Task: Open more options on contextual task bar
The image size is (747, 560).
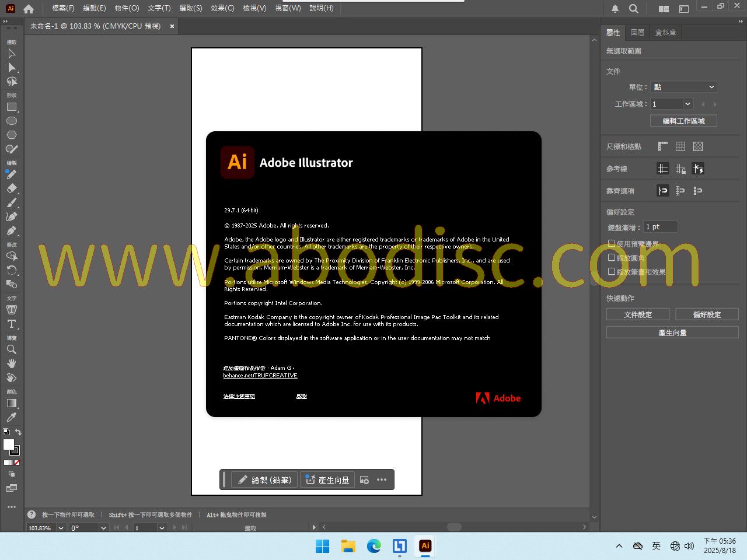Action: (x=382, y=480)
